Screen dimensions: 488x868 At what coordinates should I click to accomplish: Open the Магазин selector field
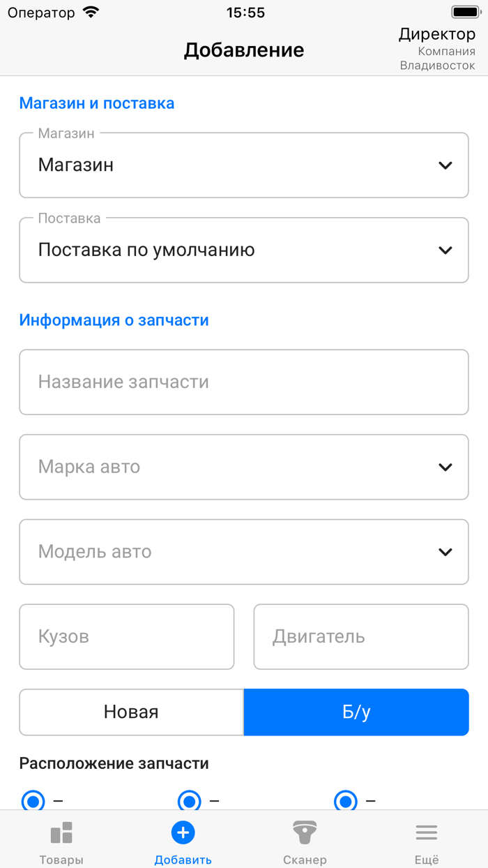pos(244,165)
